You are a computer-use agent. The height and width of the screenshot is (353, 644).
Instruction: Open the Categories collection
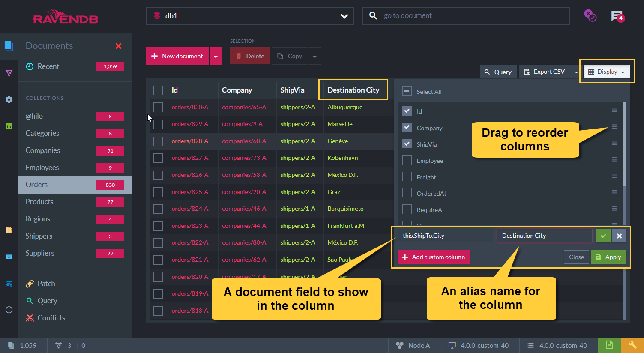(x=75, y=133)
